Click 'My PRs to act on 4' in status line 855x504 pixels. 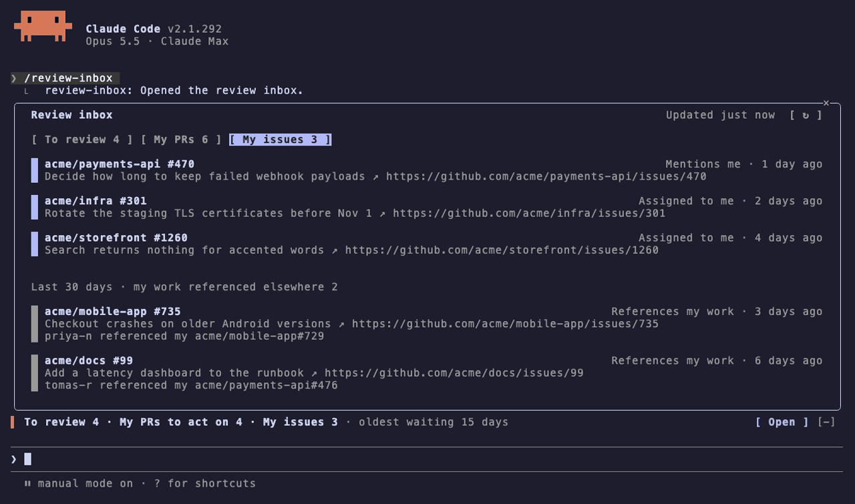[x=181, y=422]
